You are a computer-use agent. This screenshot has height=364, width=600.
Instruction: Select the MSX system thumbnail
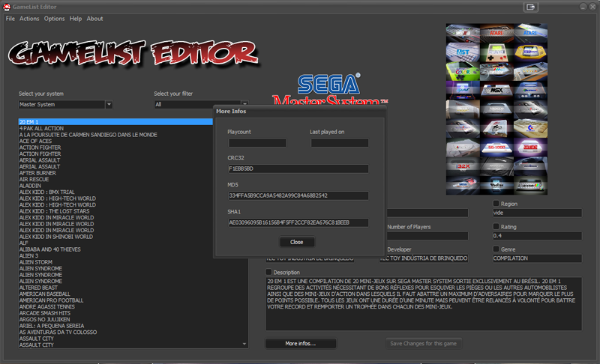coord(496,91)
